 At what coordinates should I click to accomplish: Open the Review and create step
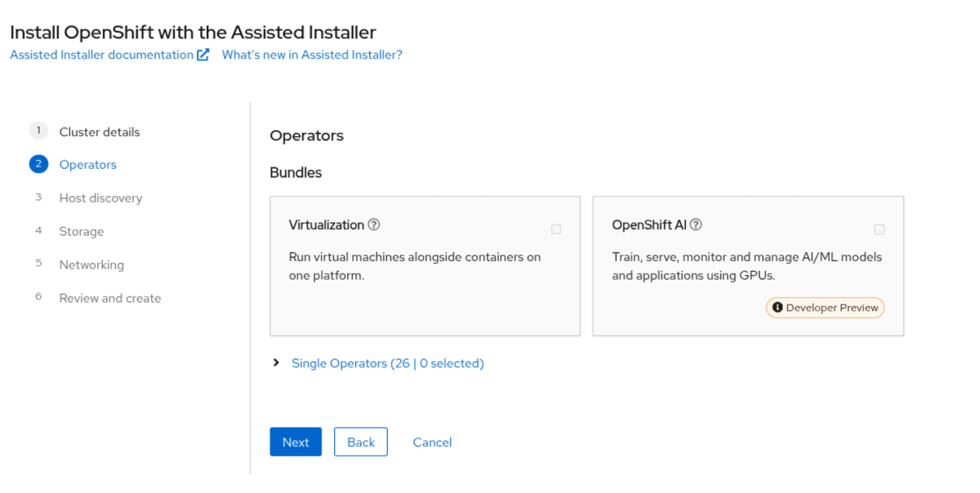click(110, 299)
